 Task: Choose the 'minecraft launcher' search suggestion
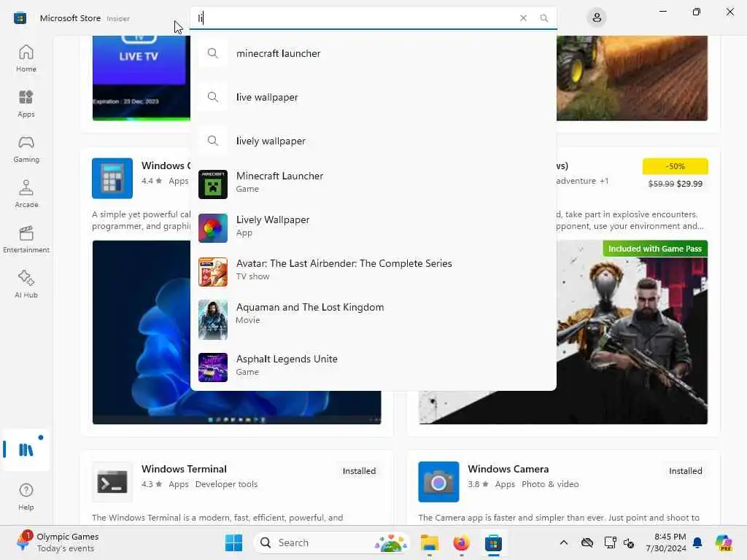coord(373,53)
